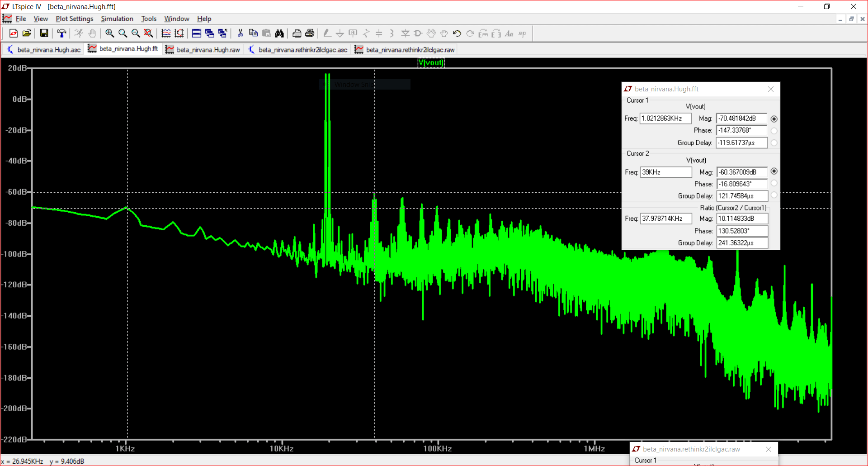Open the Help menu
Viewport: 868px width, 466px height.
coord(204,19)
